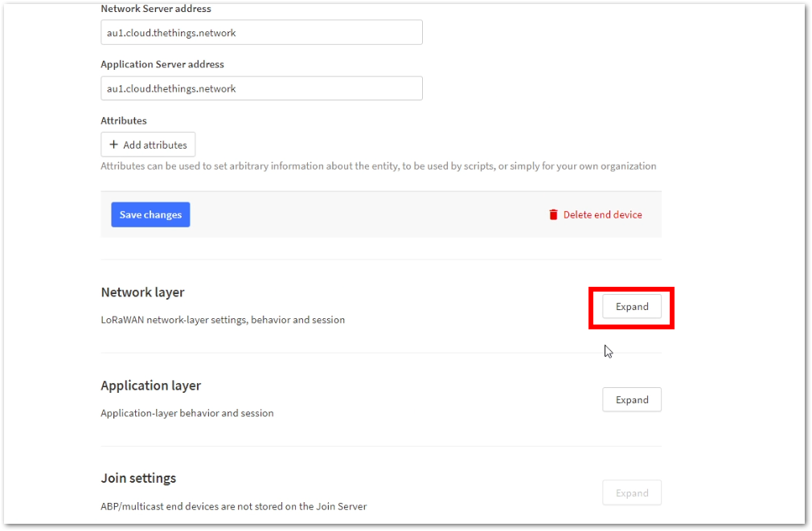Click the Attributes label

pyautogui.click(x=124, y=120)
